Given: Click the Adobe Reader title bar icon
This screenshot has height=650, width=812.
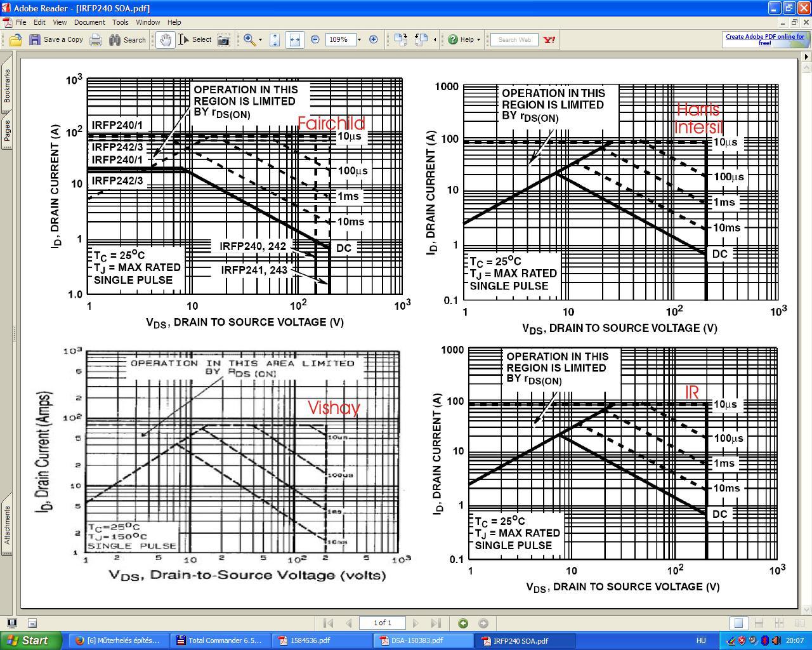Looking at the screenshot, I should [x=6, y=8].
